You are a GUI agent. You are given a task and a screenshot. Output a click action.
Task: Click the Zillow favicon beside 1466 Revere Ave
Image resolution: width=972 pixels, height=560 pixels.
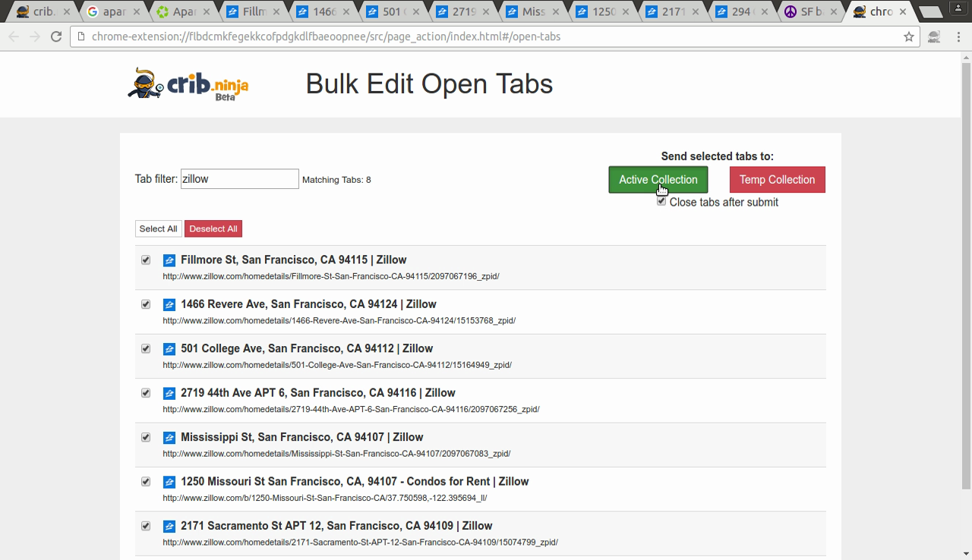(x=169, y=305)
